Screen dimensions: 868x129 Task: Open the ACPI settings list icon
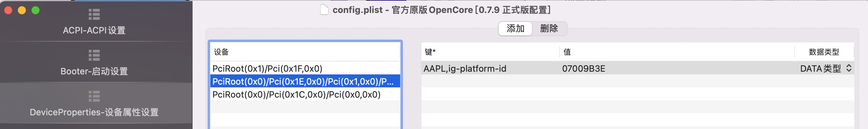pos(94,15)
